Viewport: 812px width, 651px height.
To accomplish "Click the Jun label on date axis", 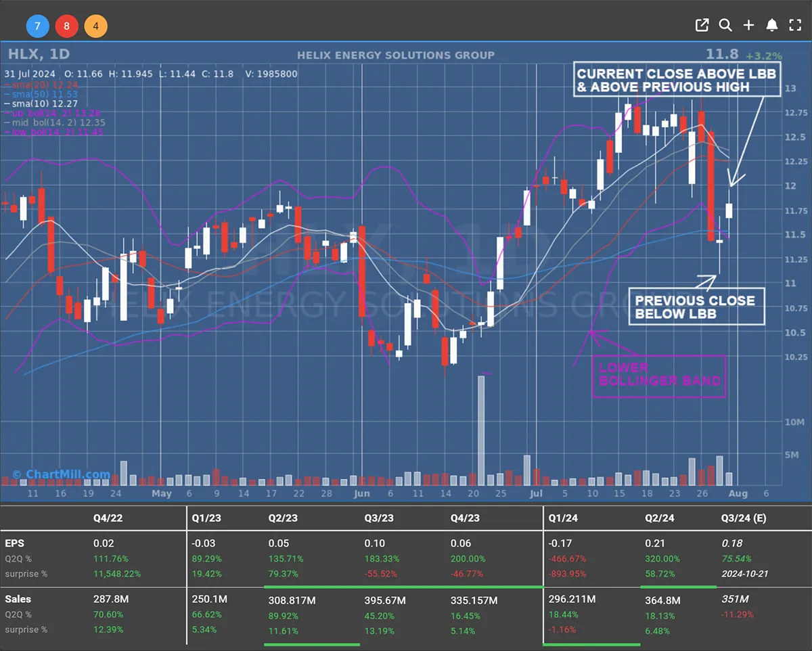I will pos(362,493).
